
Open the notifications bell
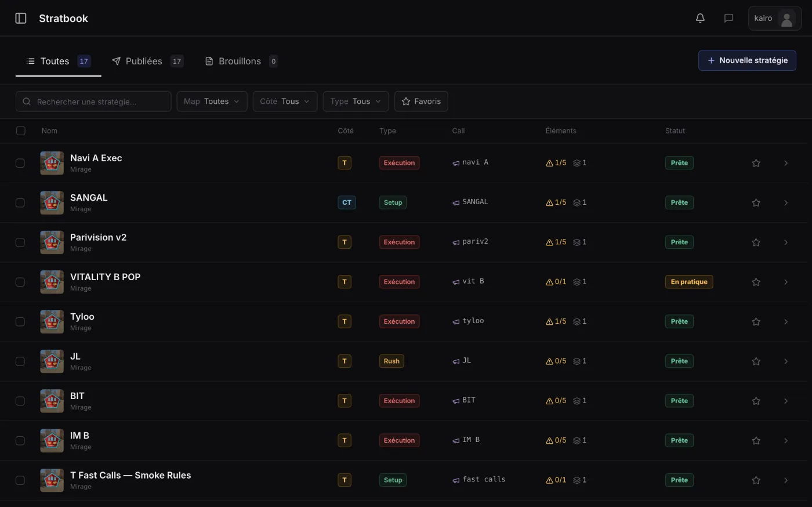700,18
